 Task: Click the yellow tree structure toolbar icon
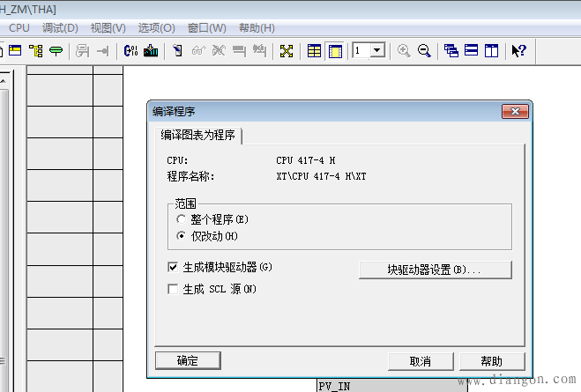coord(36,51)
